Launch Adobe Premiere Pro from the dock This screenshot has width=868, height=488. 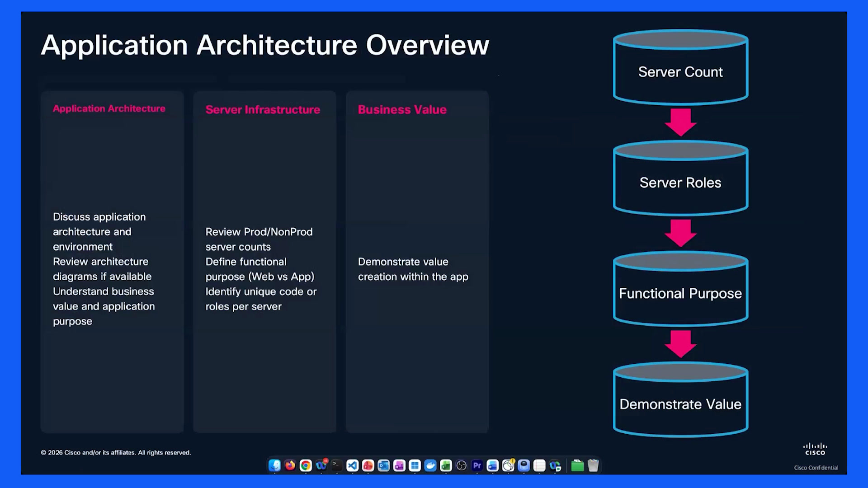477,465
